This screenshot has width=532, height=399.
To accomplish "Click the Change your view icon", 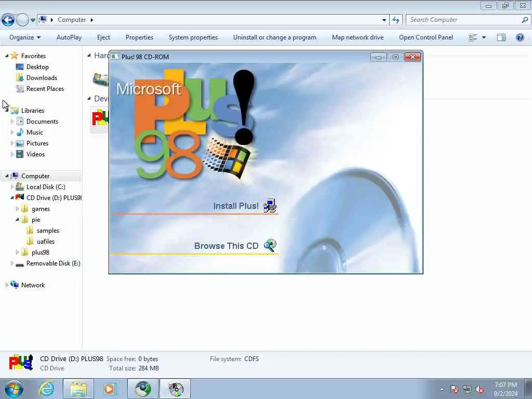I will coord(473,37).
